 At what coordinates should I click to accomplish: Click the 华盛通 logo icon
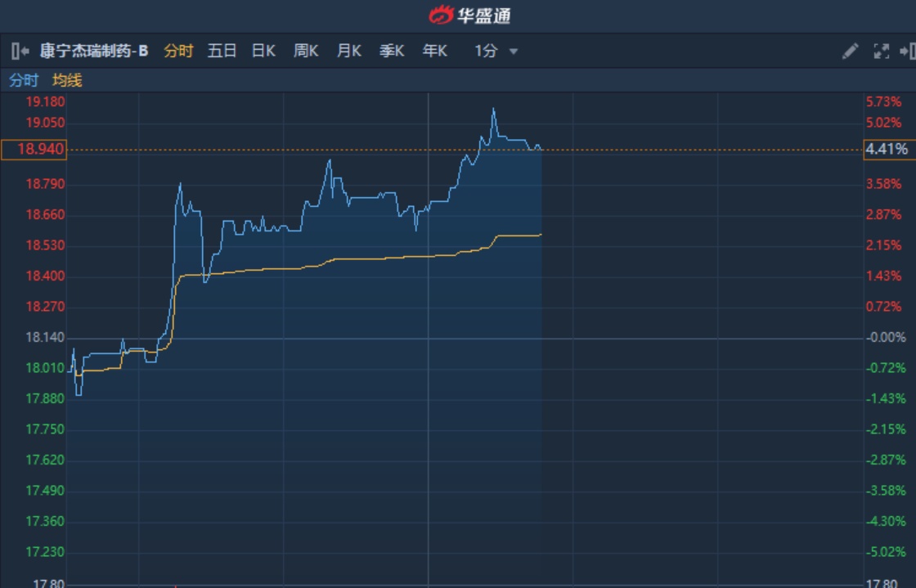click(442, 15)
